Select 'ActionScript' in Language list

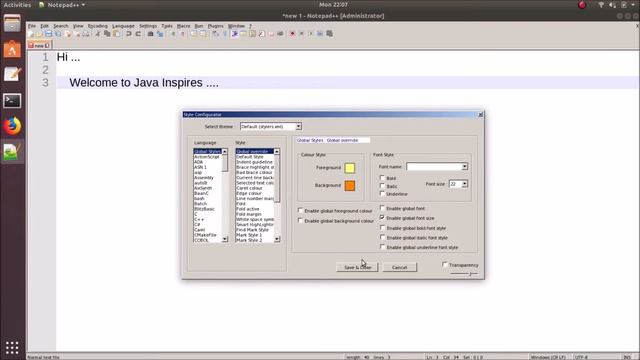click(x=207, y=157)
